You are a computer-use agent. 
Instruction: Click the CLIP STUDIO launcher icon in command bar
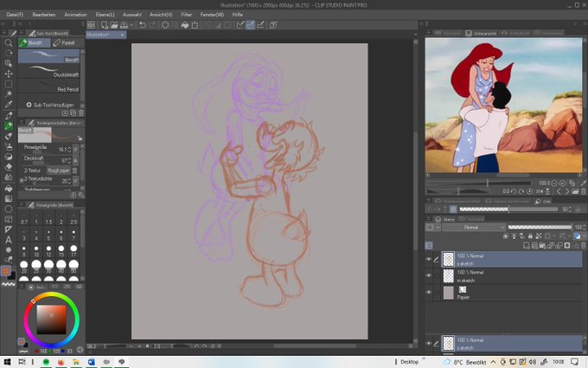(x=92, y=25)
